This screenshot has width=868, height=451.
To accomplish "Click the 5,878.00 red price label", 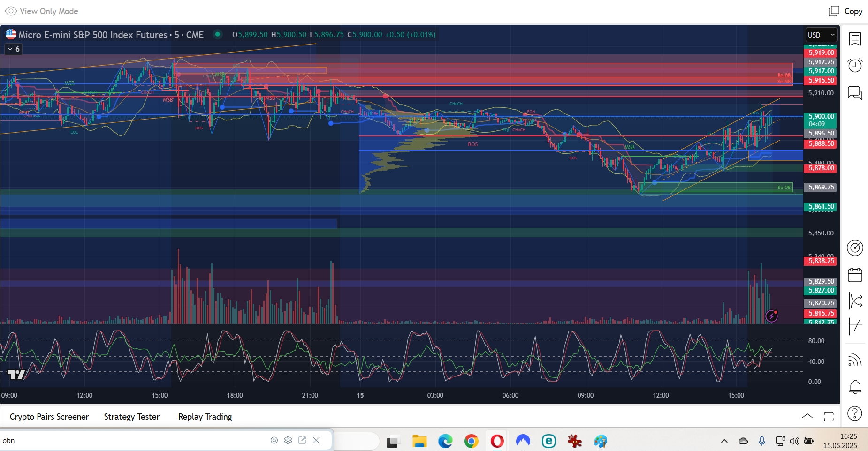I will point(821,168).
